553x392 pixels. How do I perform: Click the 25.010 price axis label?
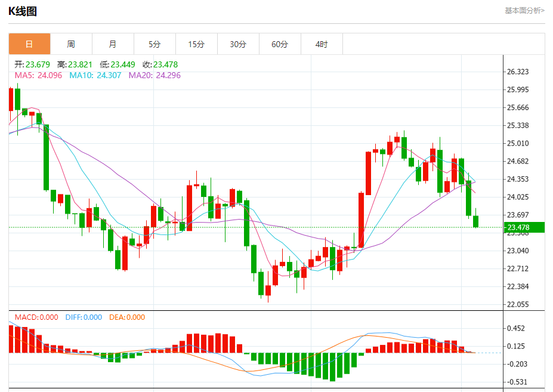tap(518, 143)
